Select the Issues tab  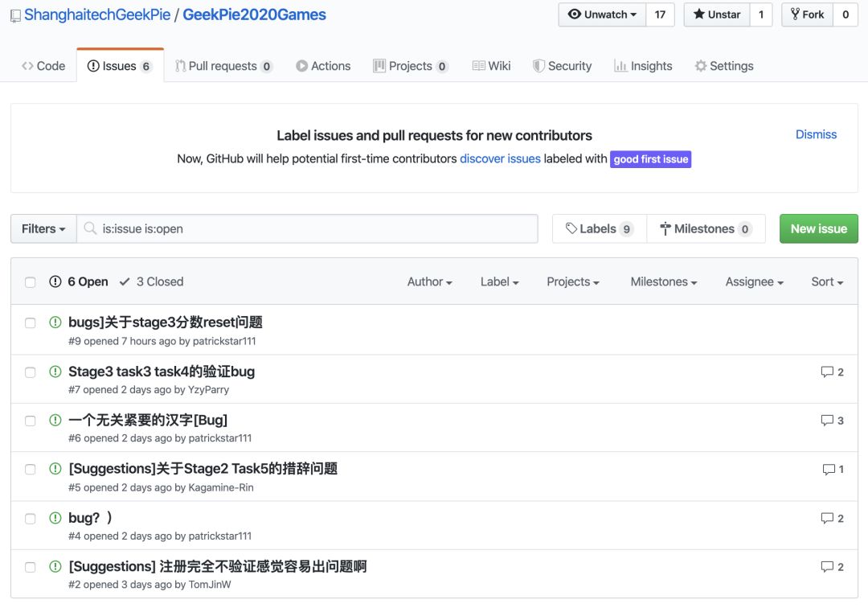point(120,66)
